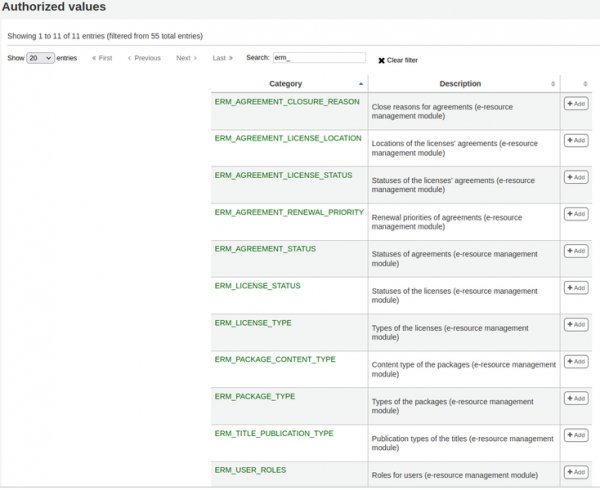This screenshot has width=600, height=490.
Task: Add value to ERM_AGREEMENT_RENEWAL_PRIORITY
Action: point(575,214)
